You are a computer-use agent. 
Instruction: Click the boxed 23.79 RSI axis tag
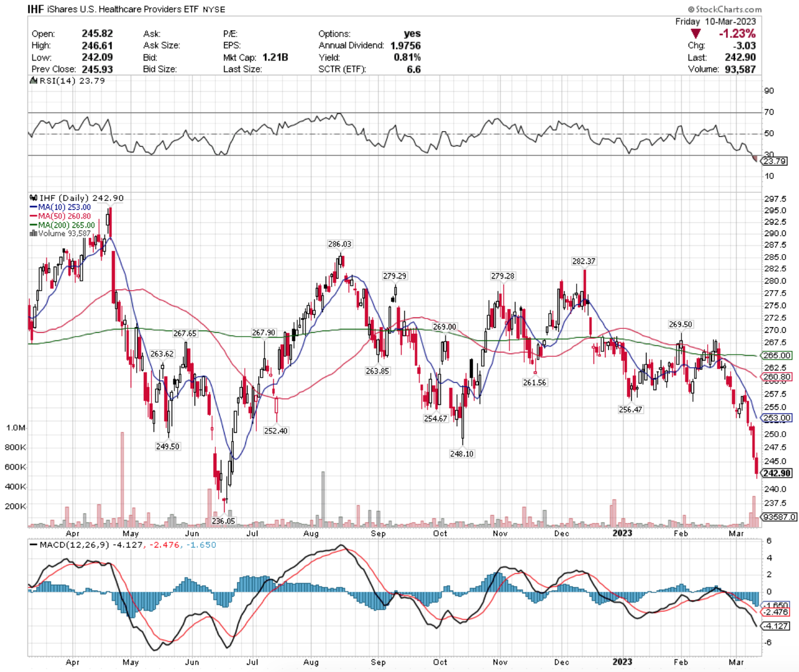774,161
